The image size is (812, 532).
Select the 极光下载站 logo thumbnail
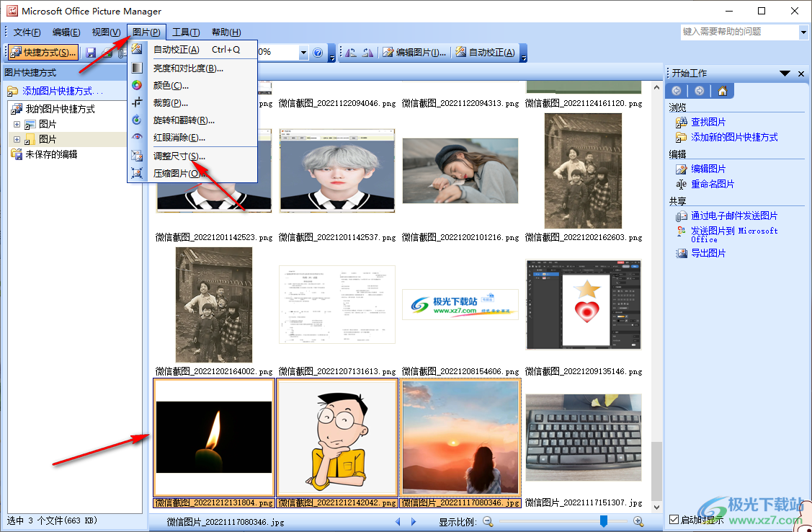coord(460,305)
